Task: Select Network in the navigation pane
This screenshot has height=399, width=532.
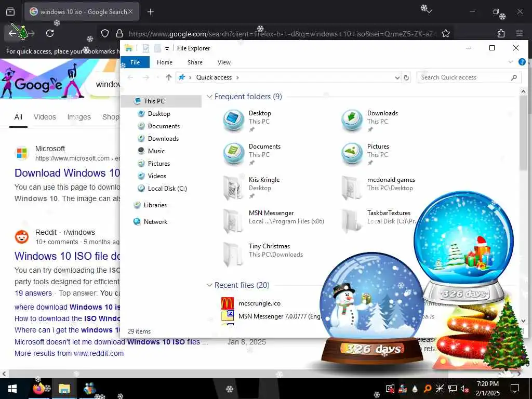Action: point(155,222)
